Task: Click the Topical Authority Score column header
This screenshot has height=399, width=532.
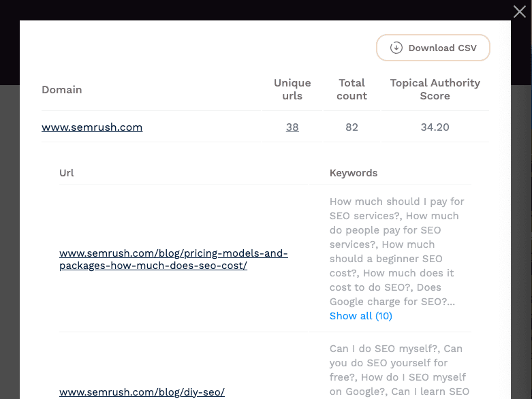Action: tap(435, 89)
